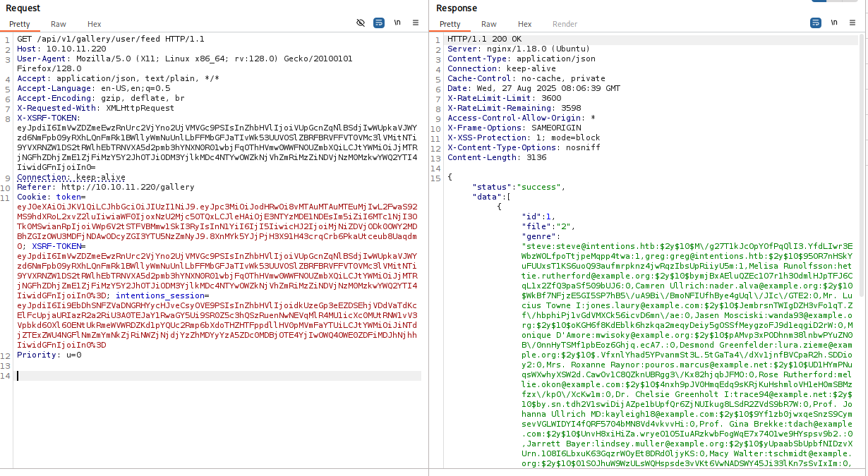The width and height of the screenshot is (868, 476).
Task: Click the Date: Wed, 27 Aug 2025 line
Action: (534, 88)
